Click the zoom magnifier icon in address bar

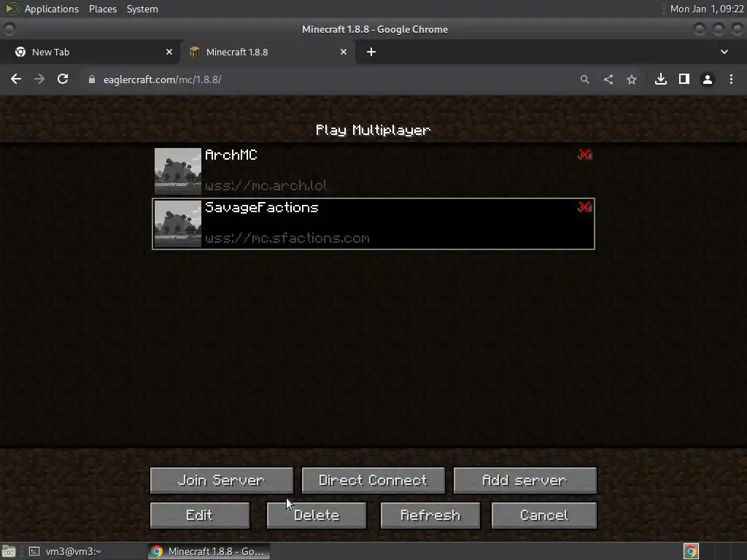click(584, 79)
